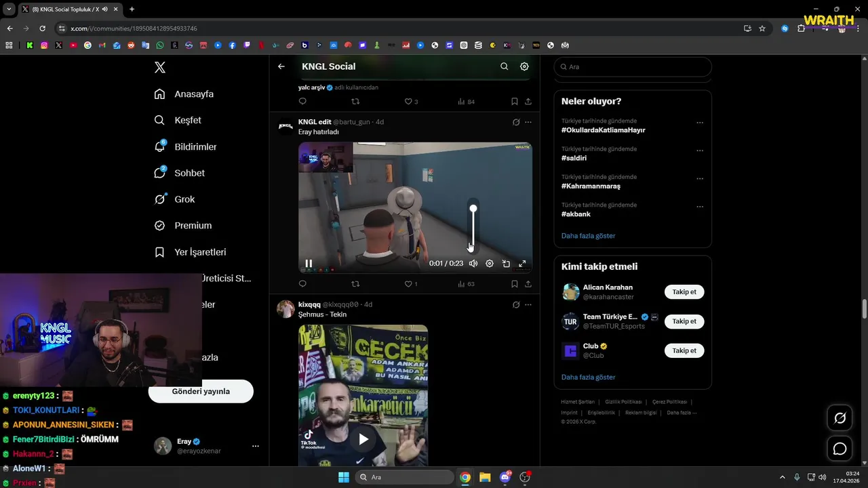The image size is (868, 488).
Task: Open more options for #akbank trend
Action: [700, 207]
